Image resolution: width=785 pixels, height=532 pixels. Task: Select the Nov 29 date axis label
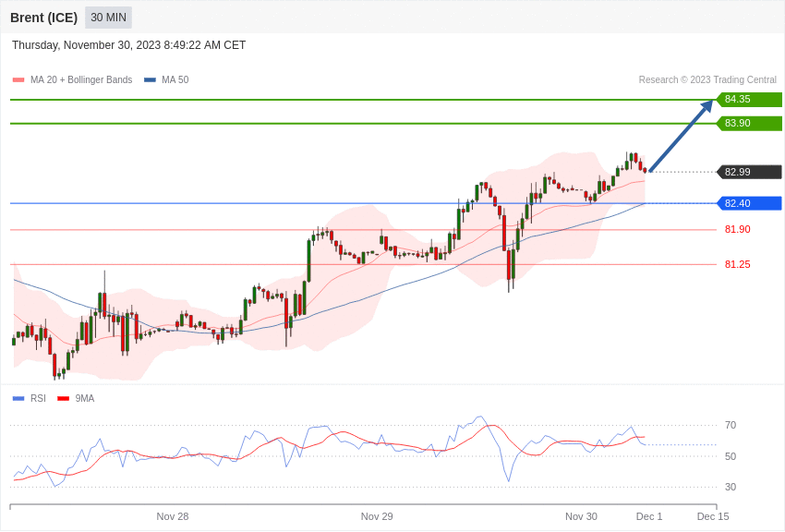coord(377,516)
